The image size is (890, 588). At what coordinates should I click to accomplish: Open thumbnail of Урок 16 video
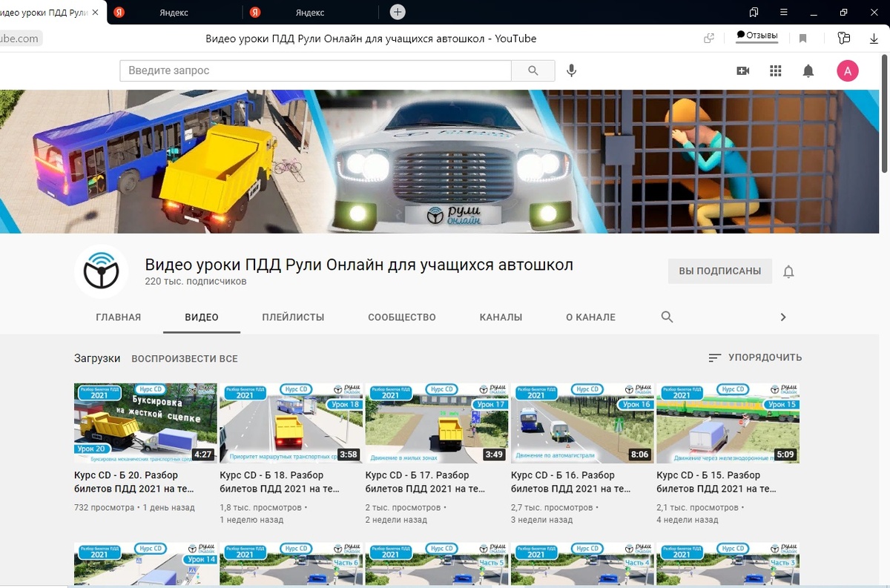pos(583,423)
